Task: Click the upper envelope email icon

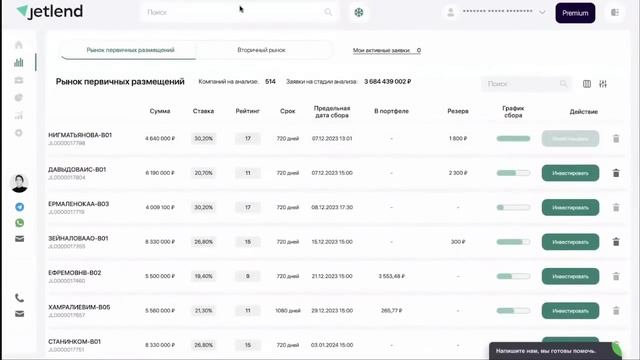Action: tap(20, 239)
